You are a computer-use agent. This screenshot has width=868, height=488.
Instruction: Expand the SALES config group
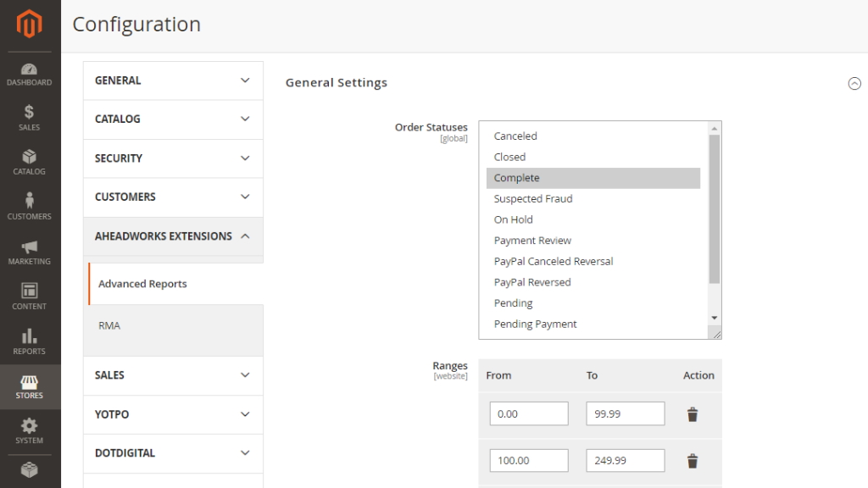tap(173, 375)
